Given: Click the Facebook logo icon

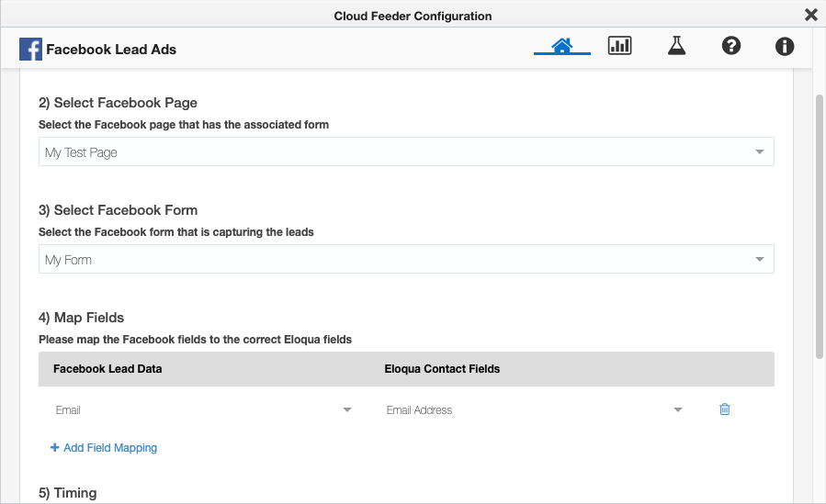Looking at the screenshot, I should pyautogui.click(x=30, y=50).
